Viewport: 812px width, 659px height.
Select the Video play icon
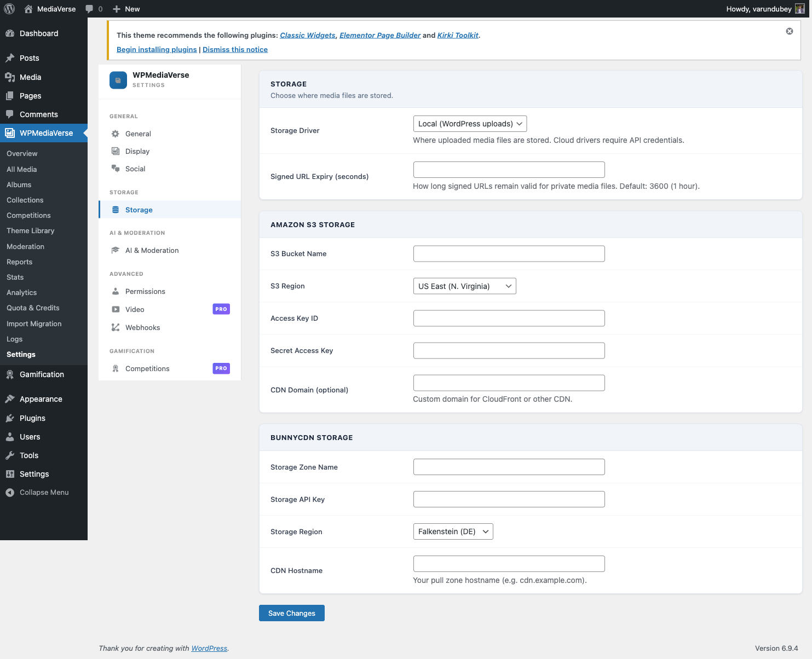(115, 309)
